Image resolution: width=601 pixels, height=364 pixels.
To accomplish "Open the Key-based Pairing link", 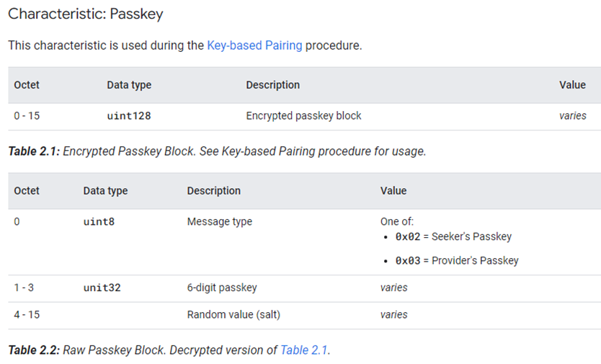I will pos(254,45).
